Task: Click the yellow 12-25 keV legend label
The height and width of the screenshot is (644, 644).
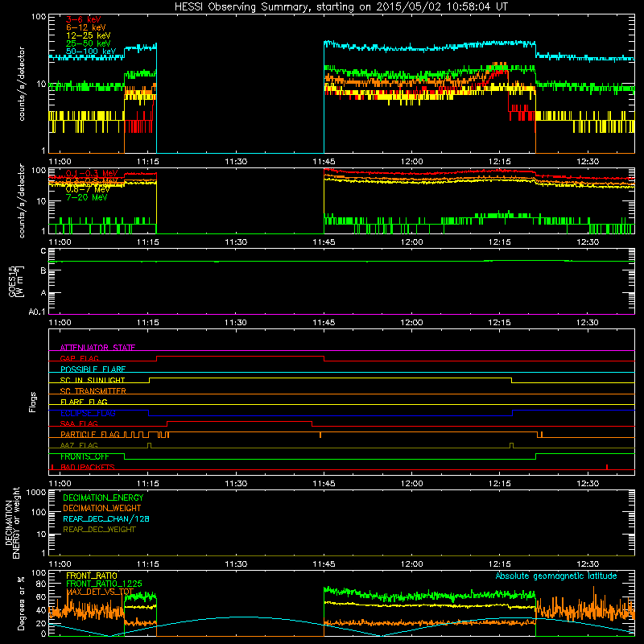Action: (x=88, y=35)
